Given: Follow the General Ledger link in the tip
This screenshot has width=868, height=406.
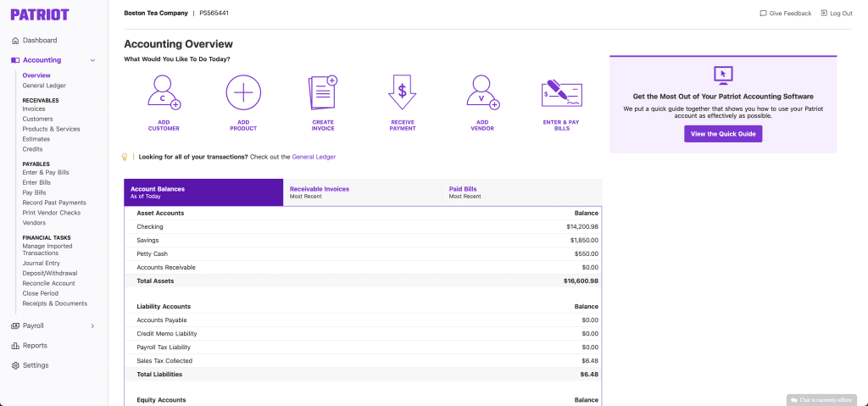Looking at the screenshot, I should pyautogui.click(x=314, y=157).
